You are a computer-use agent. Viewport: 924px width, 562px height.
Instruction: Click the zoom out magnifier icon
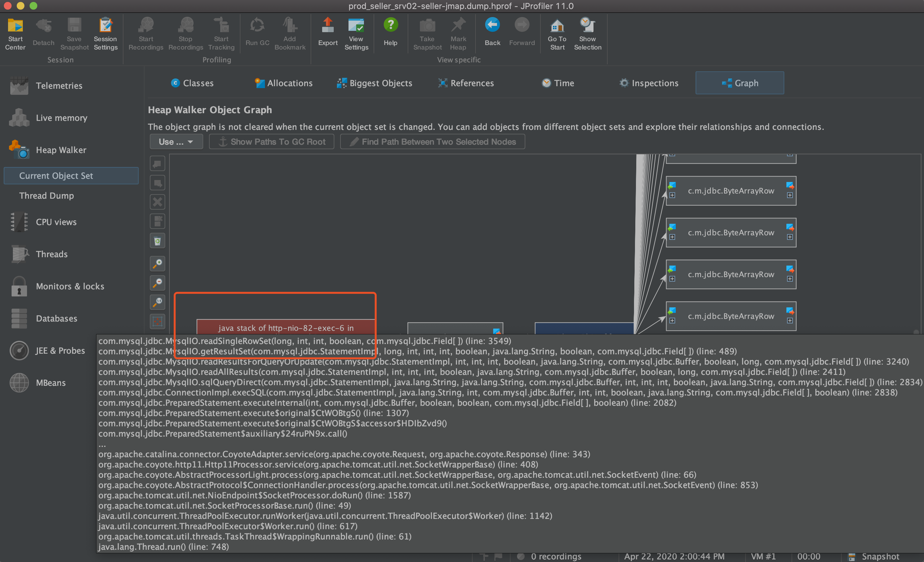[x=158, y=283]
